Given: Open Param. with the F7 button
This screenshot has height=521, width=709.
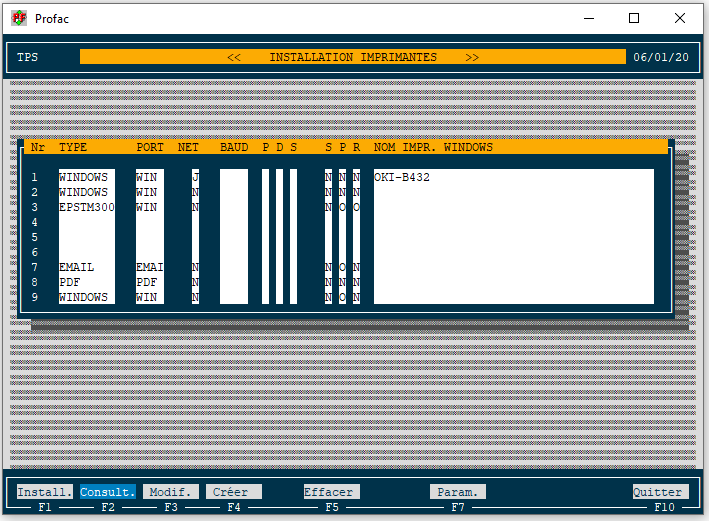Looking at the screenshot, I should coord(458,492).
